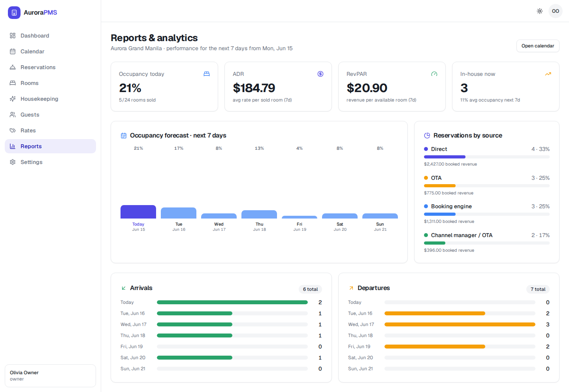Open the Dashboard page
The image size is (569, 392).
50,36
